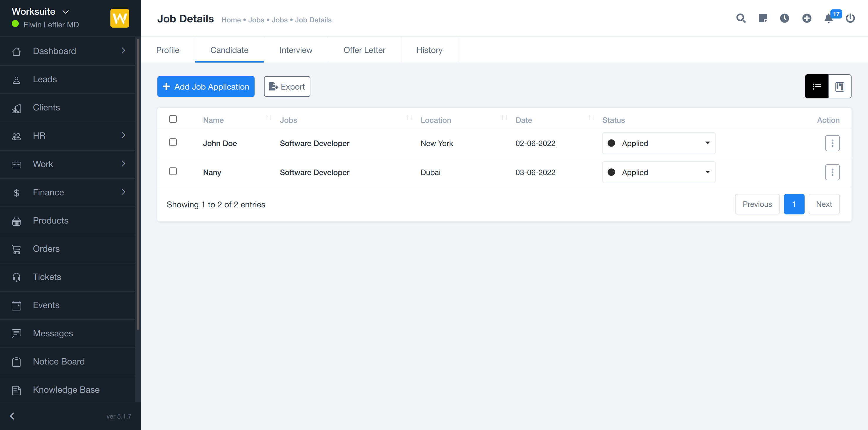Switch to the Interview tab
Viewport: 868px width, 430px height.
point(295,50)
